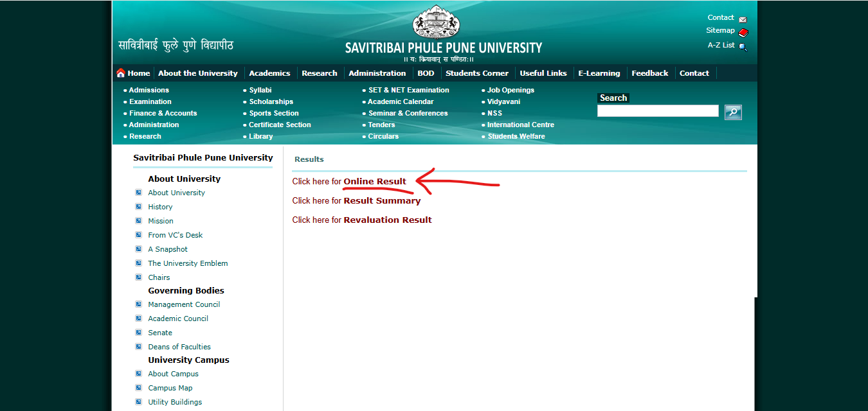
Task: Open Vidyavani link
Action: (x=504, y=101)
